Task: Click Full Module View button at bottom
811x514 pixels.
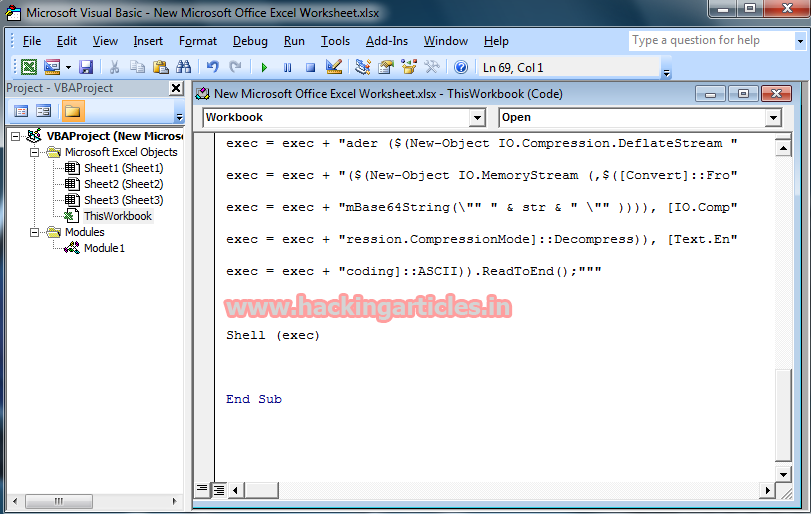Action: pyautogui.click(x=219, y=489)
